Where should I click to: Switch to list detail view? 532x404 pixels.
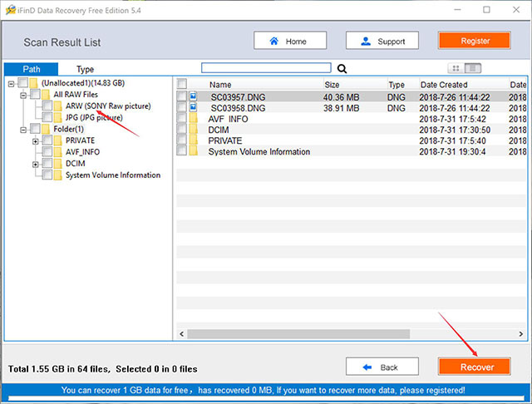473,68
